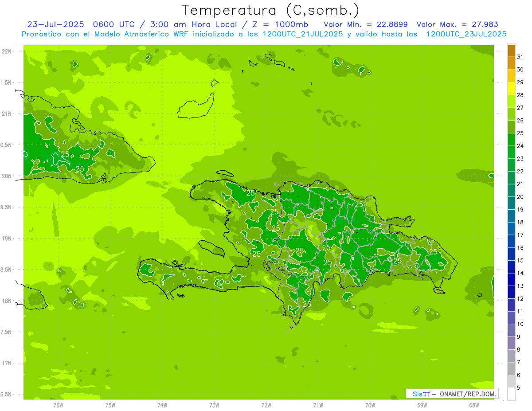Click the "70W" longitude axis label

(370, 405)
